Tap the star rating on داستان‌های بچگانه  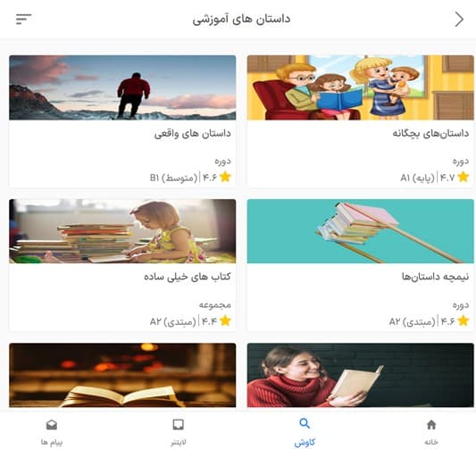pyautogui.click(x=463, y=177)
